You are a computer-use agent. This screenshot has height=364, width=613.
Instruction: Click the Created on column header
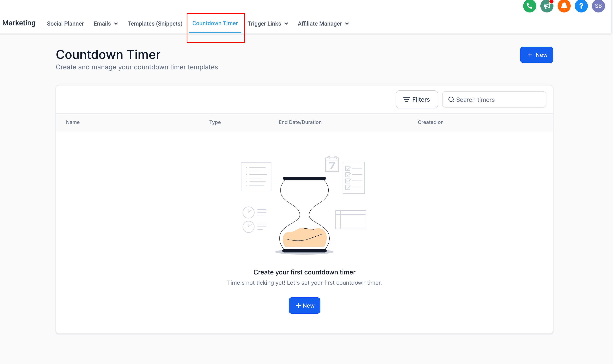430,122
